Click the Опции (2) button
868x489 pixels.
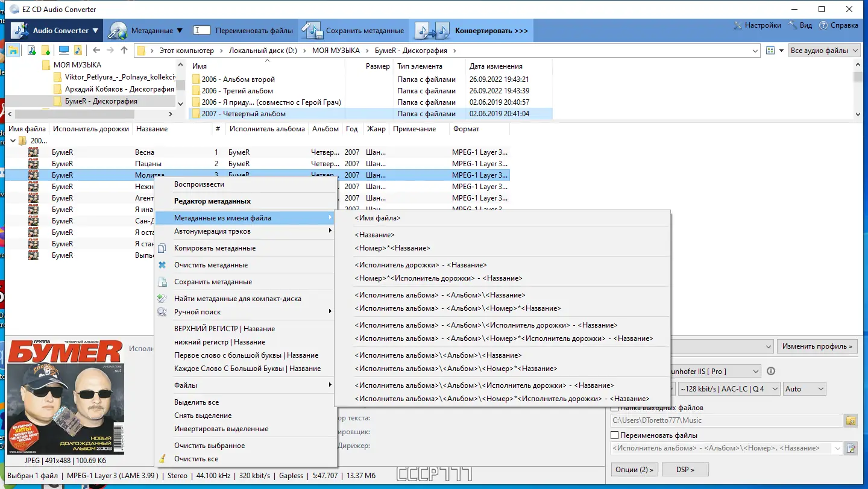634,469
